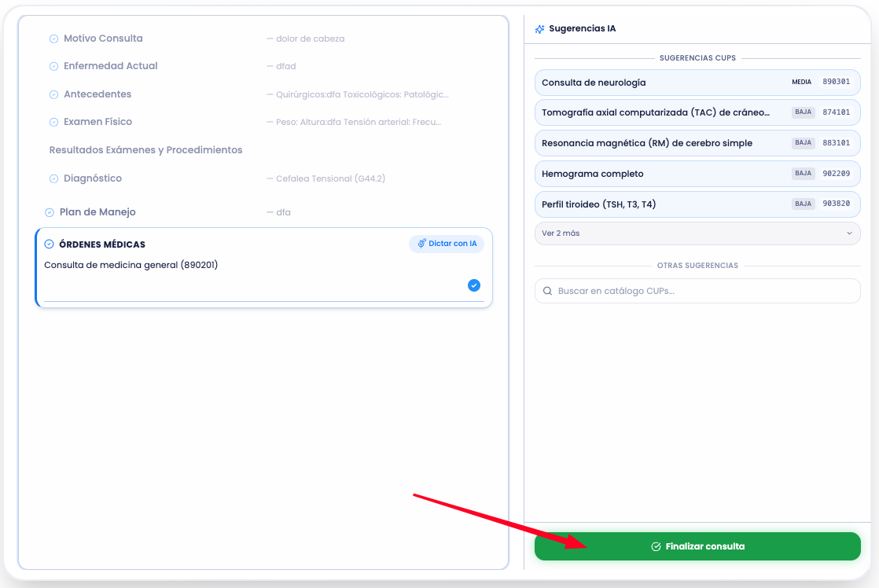Viewport: 879px width, 588px height.
Task: Click the check icon beside Plan de Manejo
Action: tap(50, 212)
